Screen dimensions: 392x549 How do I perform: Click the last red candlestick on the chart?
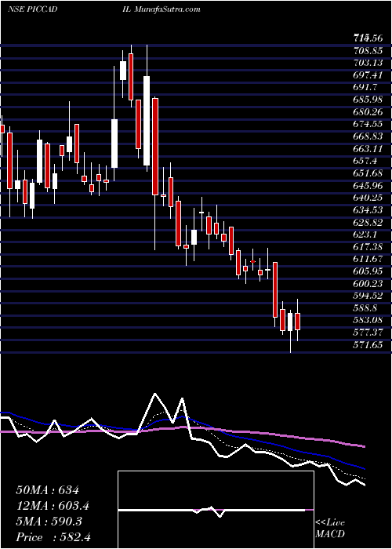click(x=297, y=322)
